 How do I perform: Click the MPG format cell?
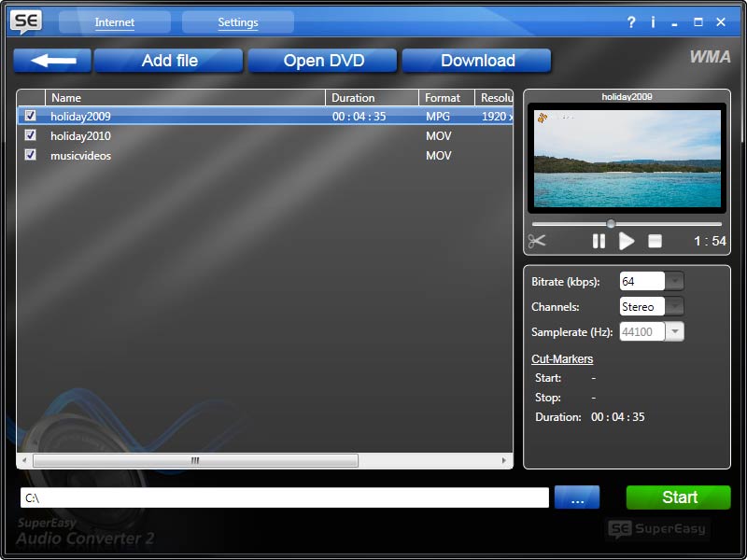coord(438,116)
